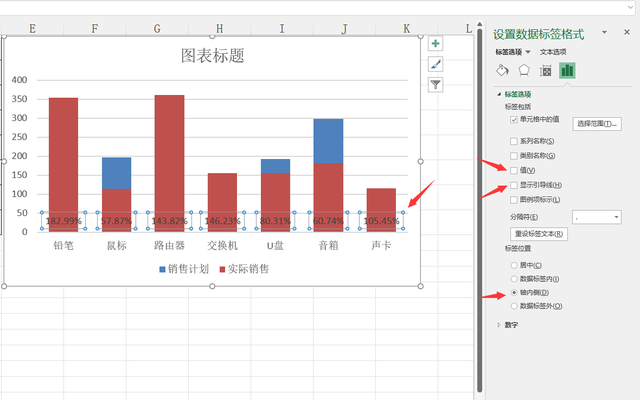Enable the 显示引导线 checkbox
Viewport: 640px width, 400px height.
pos(514,185)
